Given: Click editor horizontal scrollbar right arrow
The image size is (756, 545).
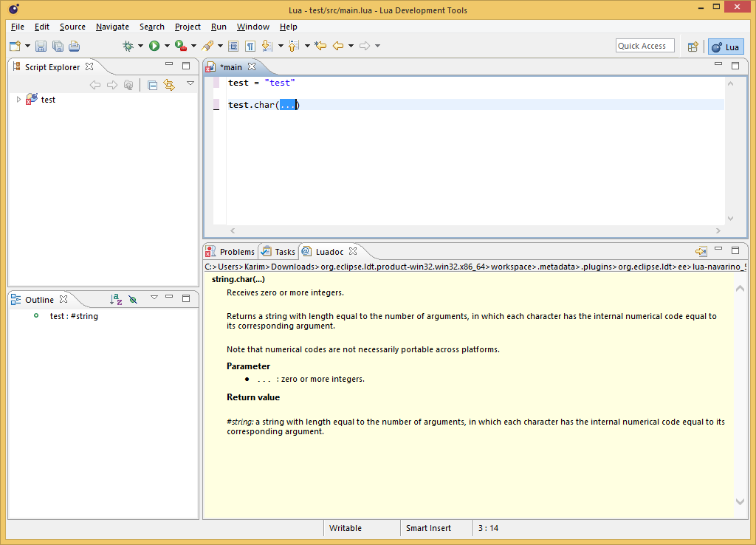Looking at the screenshot, I should point(718,231).
